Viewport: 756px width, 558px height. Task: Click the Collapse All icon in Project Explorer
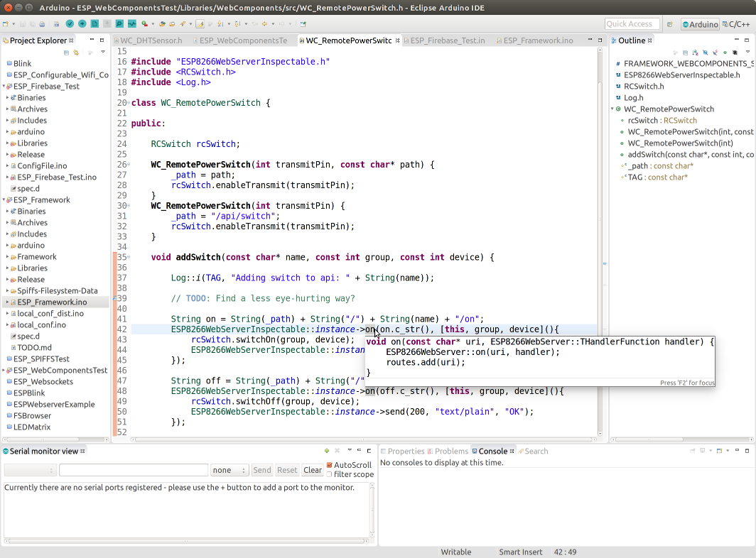[x=67, y=53]
